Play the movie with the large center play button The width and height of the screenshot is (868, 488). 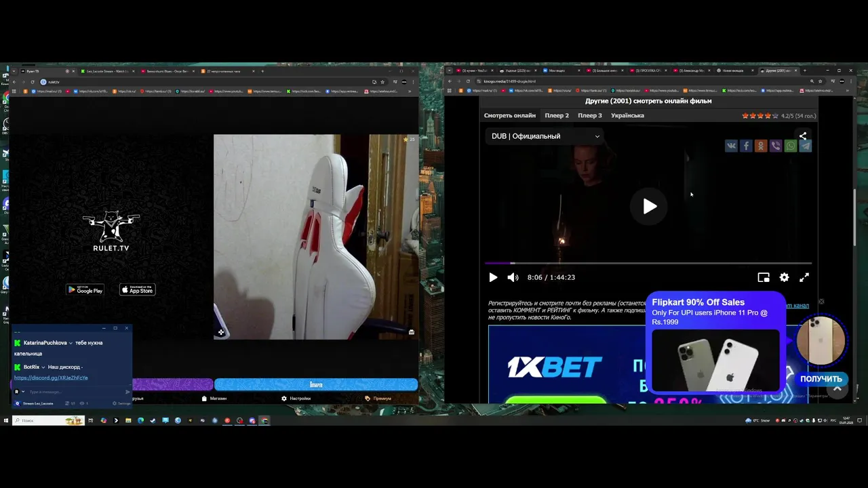tap(650, 207)
